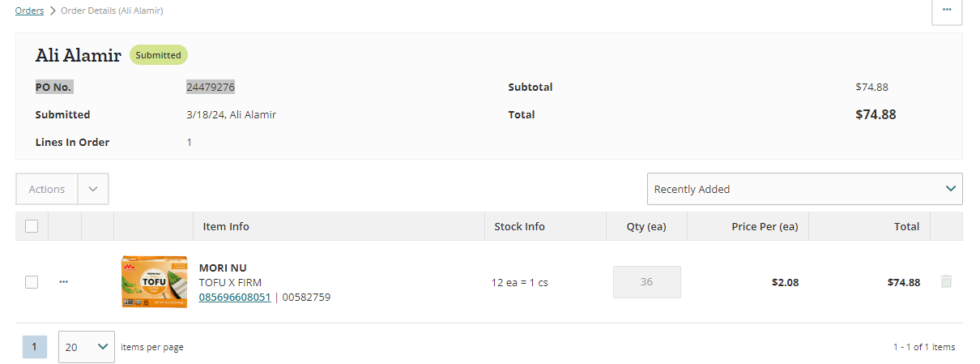Click the breadcrumb chevron after Orders

point(53,11)
